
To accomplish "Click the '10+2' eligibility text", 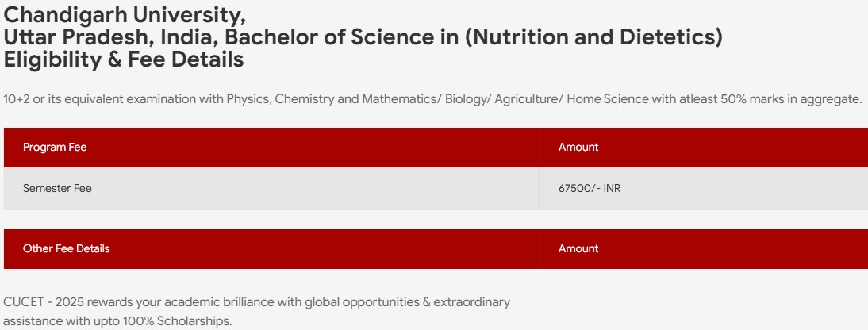I will (x=17, y=99).
